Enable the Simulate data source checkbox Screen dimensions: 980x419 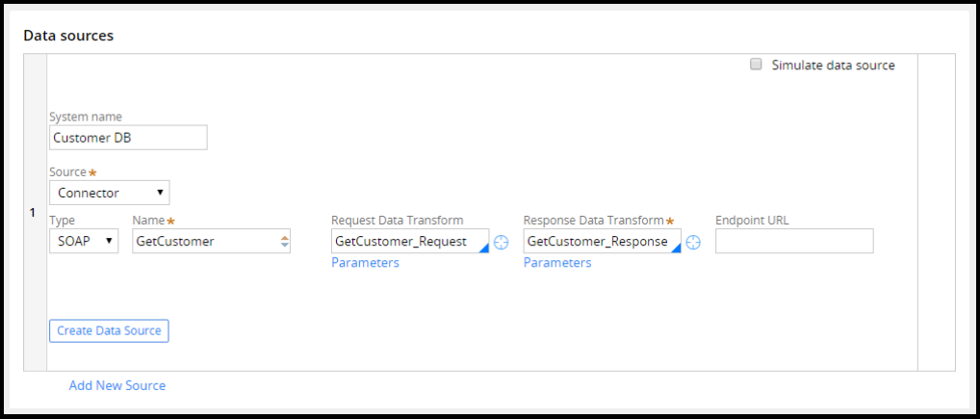(756, 65)
